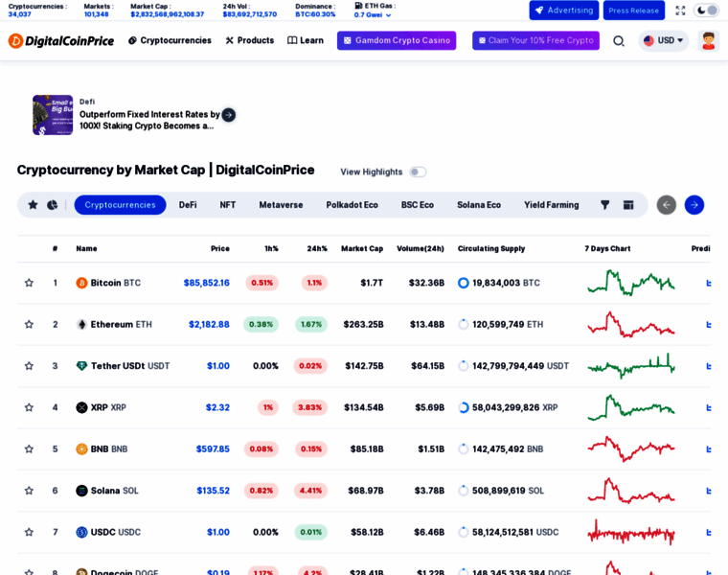The image size is (728, 575).
Task: Open the watchlist star filter icon
Action: pyautogui.click(x=33, y=205)
